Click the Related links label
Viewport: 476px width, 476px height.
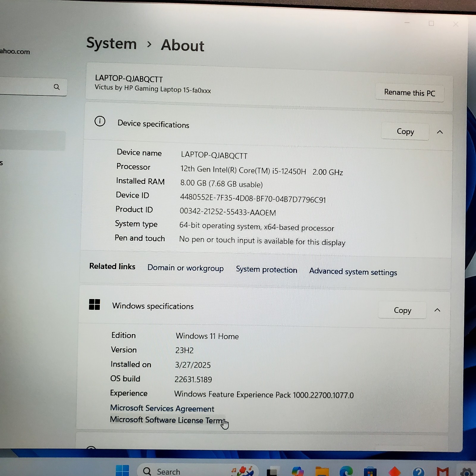coord(112,266)
